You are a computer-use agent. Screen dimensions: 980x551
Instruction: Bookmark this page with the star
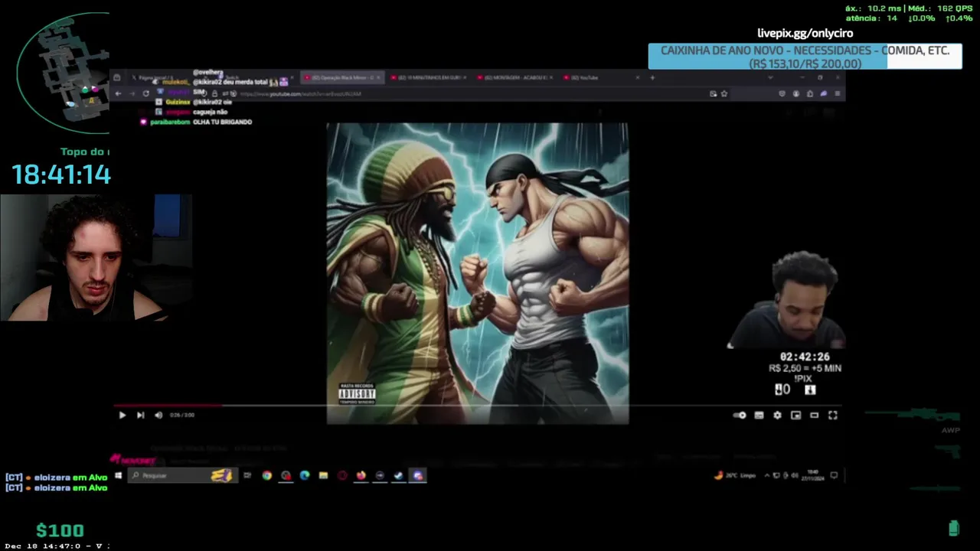click(724, 93)
